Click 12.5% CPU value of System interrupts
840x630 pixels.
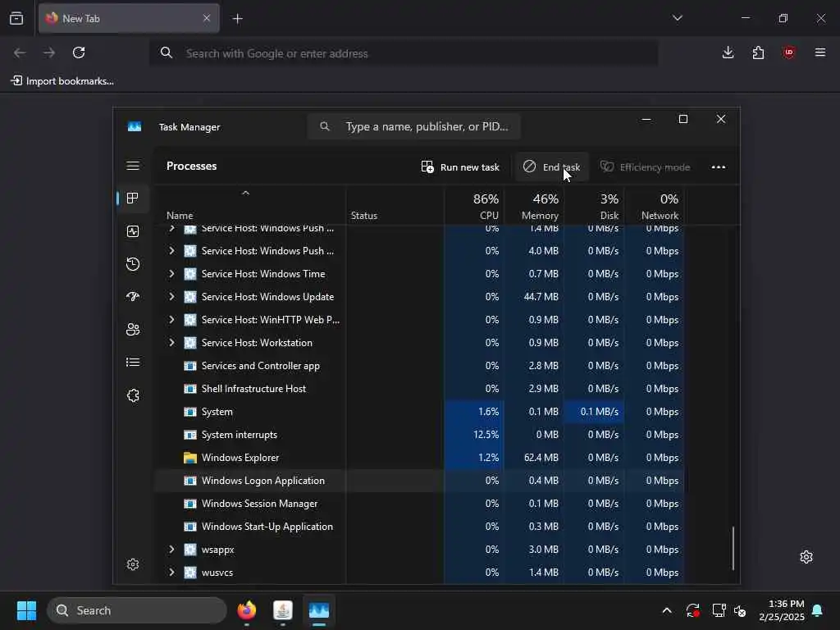(486, 435)
